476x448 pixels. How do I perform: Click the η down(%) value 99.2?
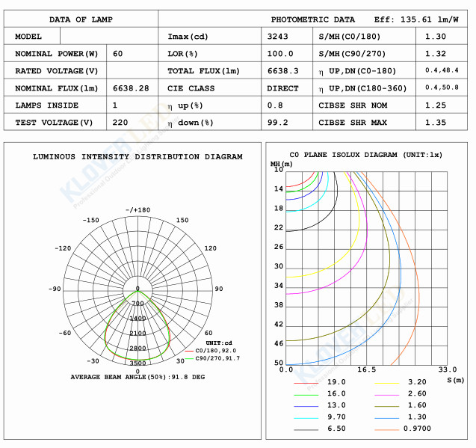click(x=277, y=123)
